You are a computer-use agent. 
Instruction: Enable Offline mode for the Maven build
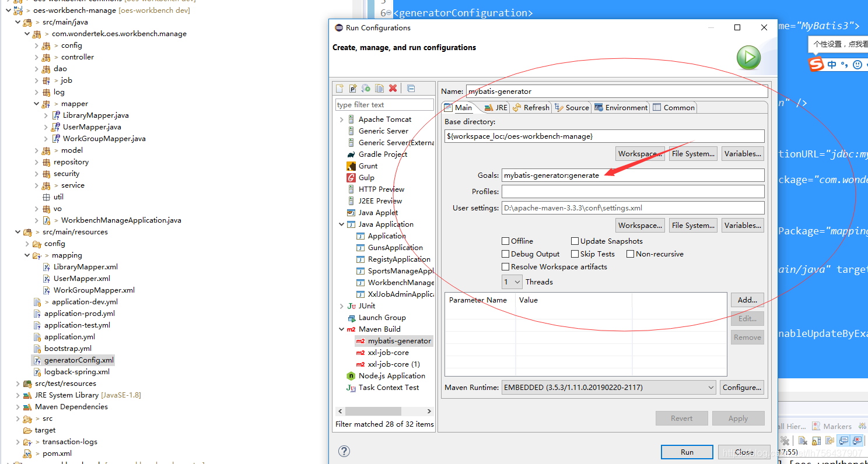(505, 241)
